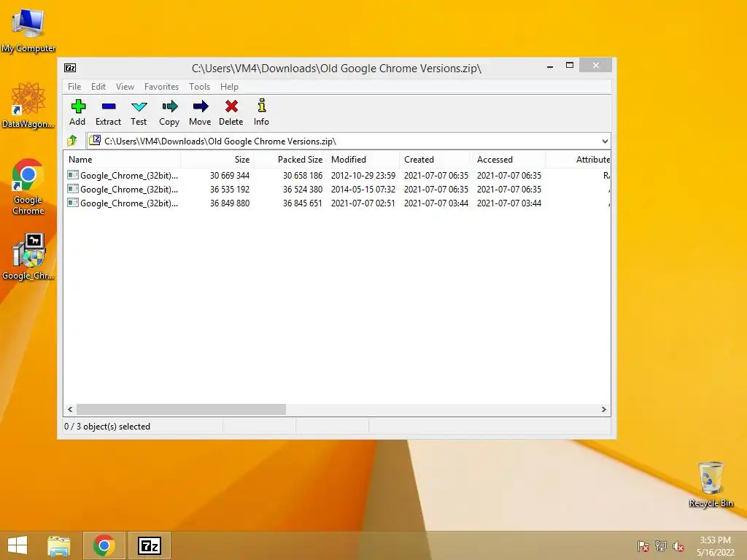This screenshot has width=747, height=560.
Task: Click the Extract toolbar icon
Action: point(109,106)
